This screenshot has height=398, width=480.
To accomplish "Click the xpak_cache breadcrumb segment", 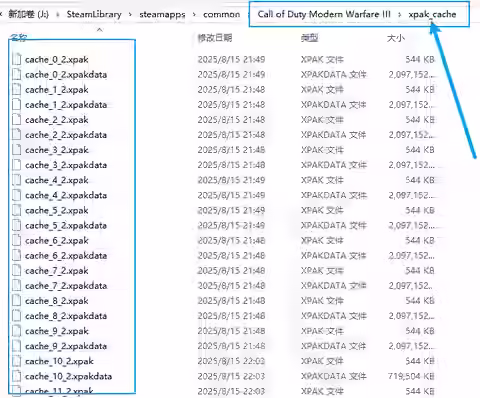I will point(432,14).
